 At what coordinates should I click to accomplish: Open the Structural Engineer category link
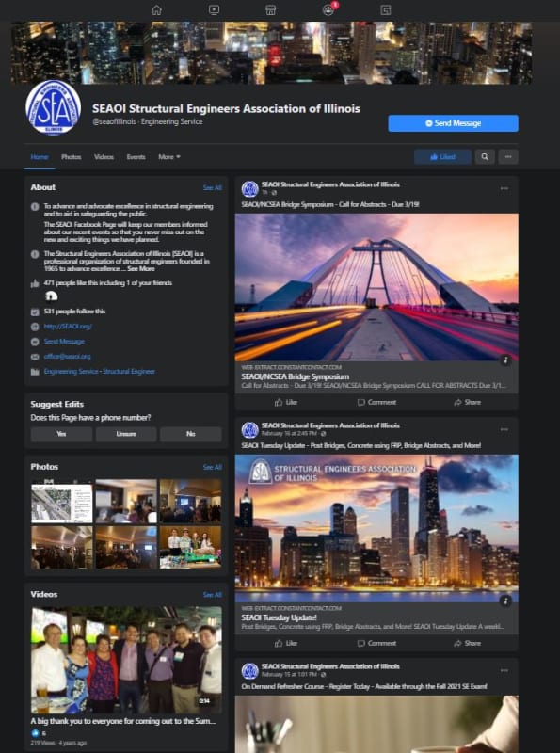pyautogui.click(x=129, y=371)
